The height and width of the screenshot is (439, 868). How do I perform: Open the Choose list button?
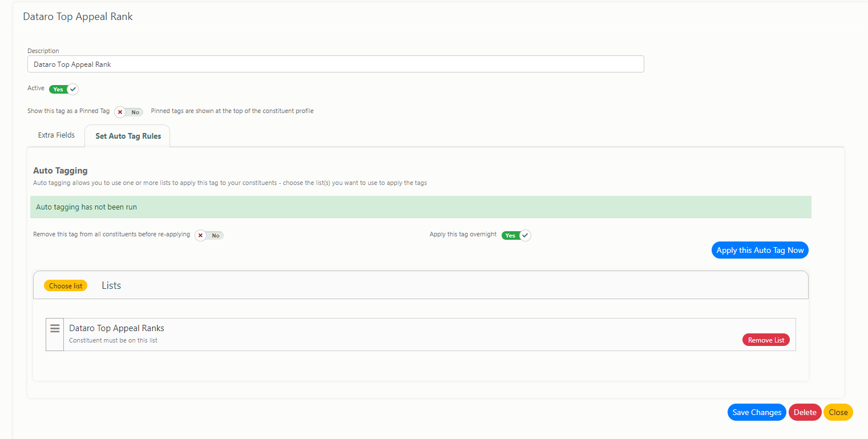coord(66,285)
